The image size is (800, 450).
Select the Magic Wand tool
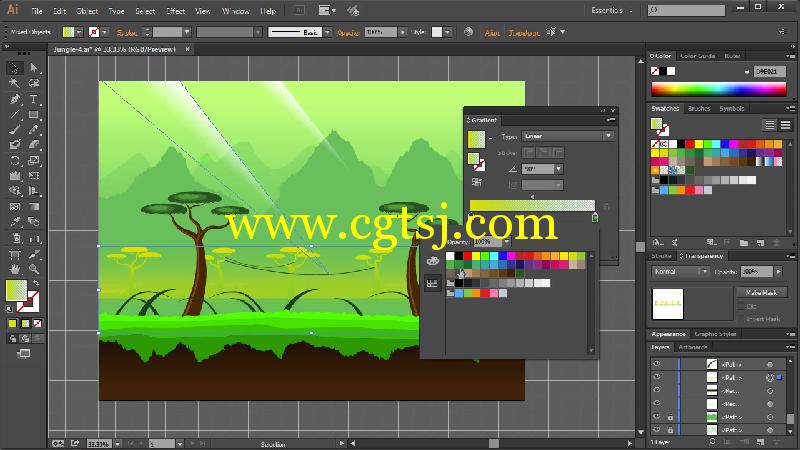[x=15, y=83]
